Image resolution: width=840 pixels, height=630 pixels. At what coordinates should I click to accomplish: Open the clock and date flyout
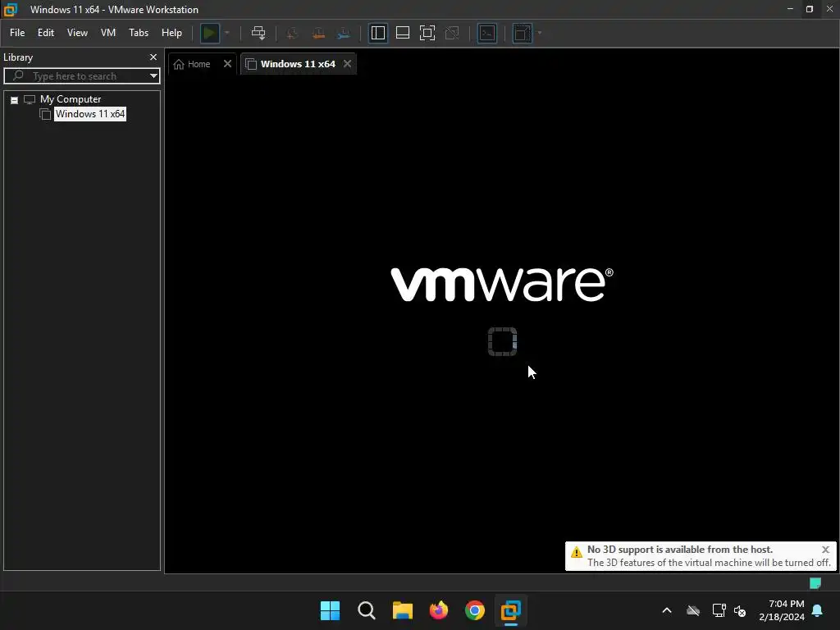(782, 610)
